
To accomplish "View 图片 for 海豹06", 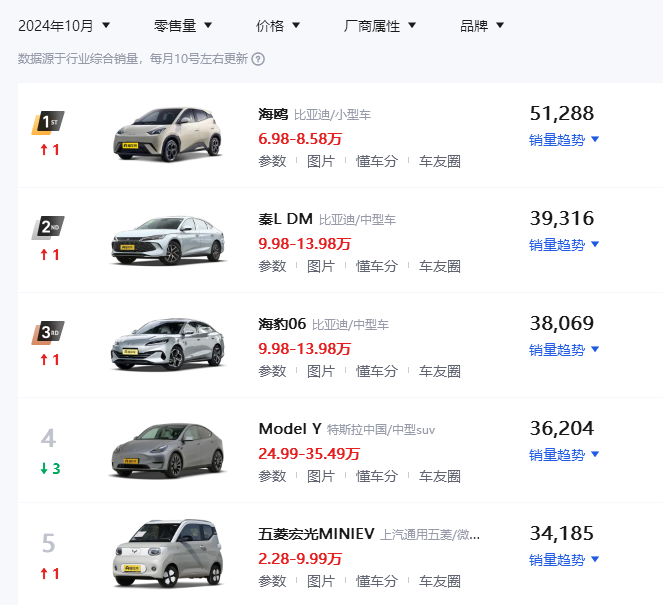I will [x=321, y=371].
